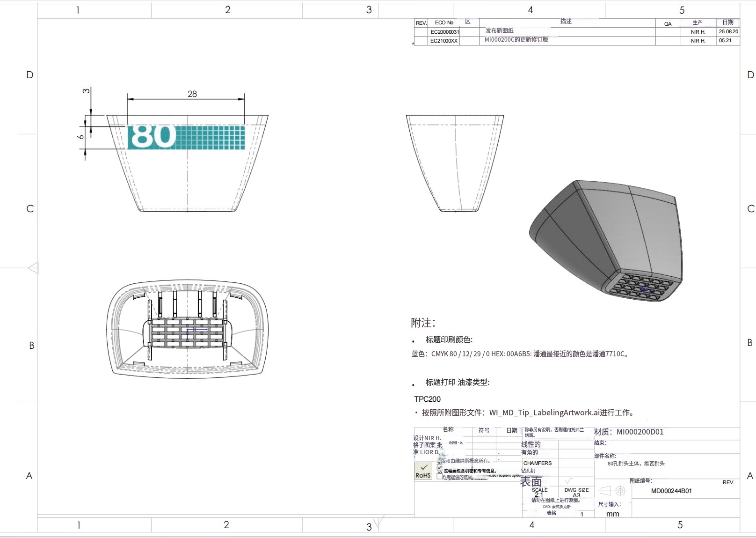This screenshot has width=756, height=538.
Task: Select revision row EC20000031
Action: pyautogui.click(x=444, y=32)
